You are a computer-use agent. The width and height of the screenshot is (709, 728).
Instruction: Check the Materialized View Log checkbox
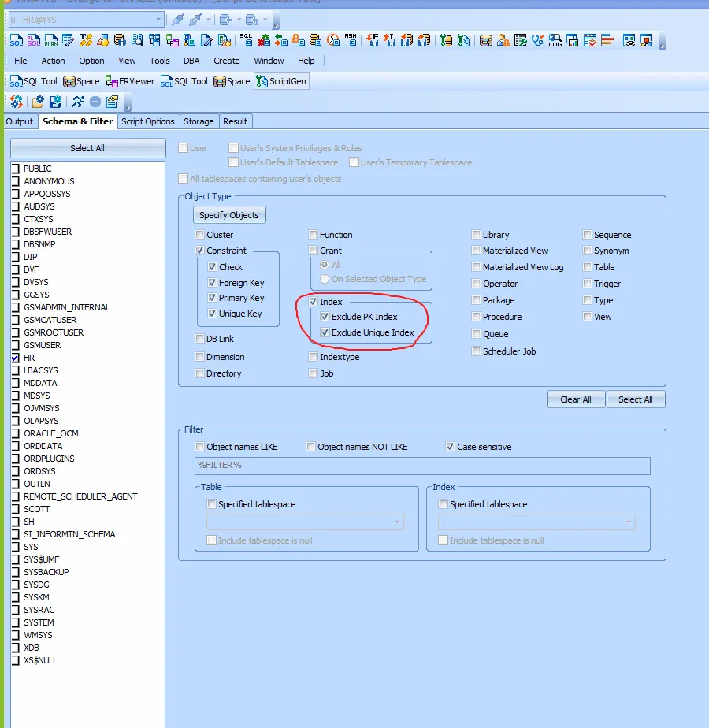[x=476, y=267]
